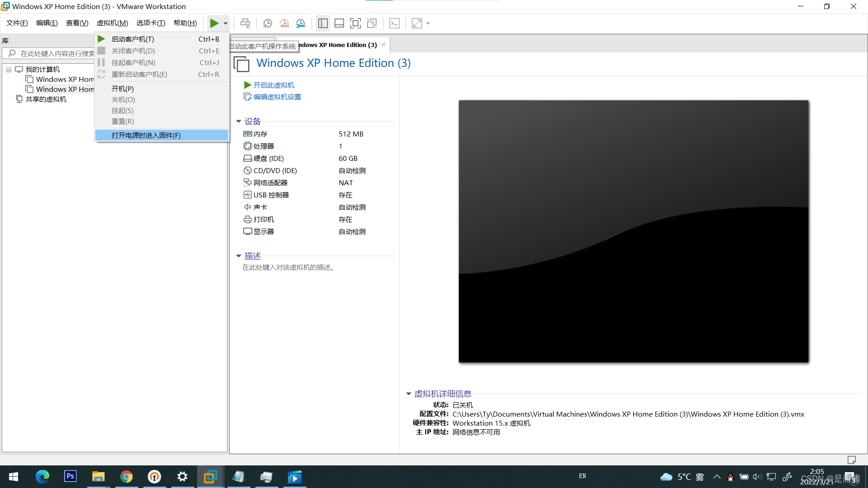Collapse the 我的计算机 tree node
Image resolution: width=868 pixels, height=488 pixels.
click(8, 69)
